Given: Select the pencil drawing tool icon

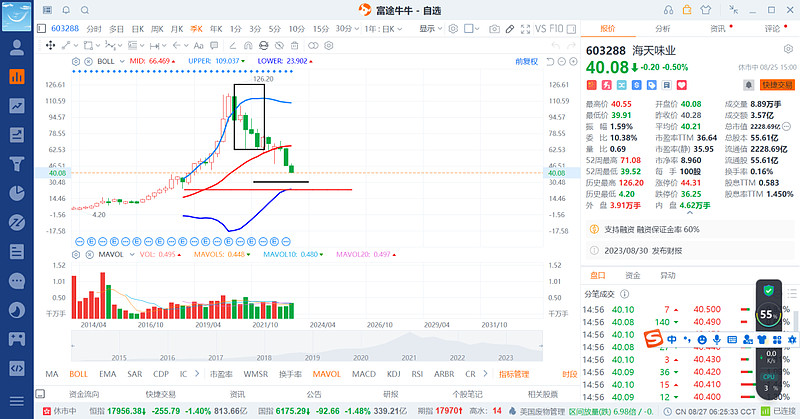Looking at the screenshot, I should (510, 29).
